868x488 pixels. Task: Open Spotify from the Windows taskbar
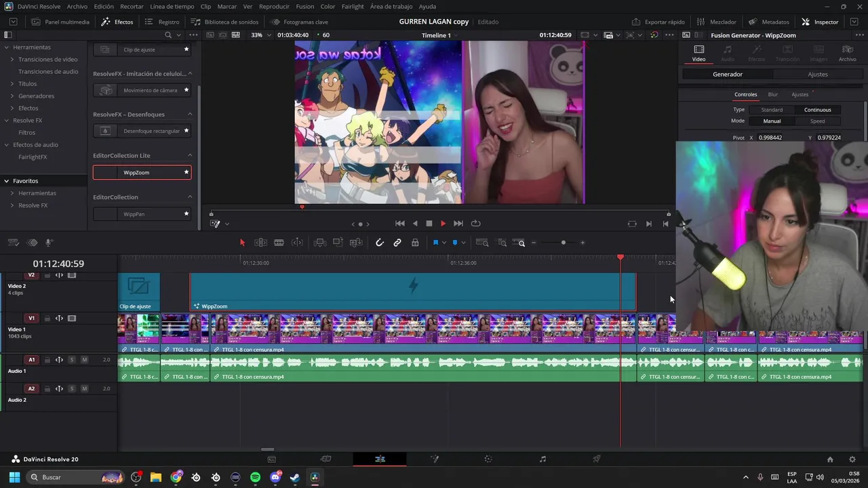(x=256, y=477)
